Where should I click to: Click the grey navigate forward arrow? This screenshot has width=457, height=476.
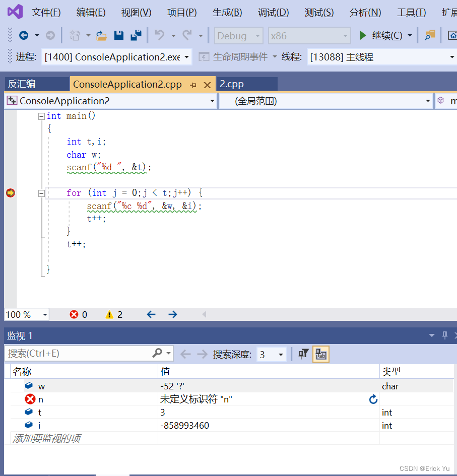(x=50, y=36)
